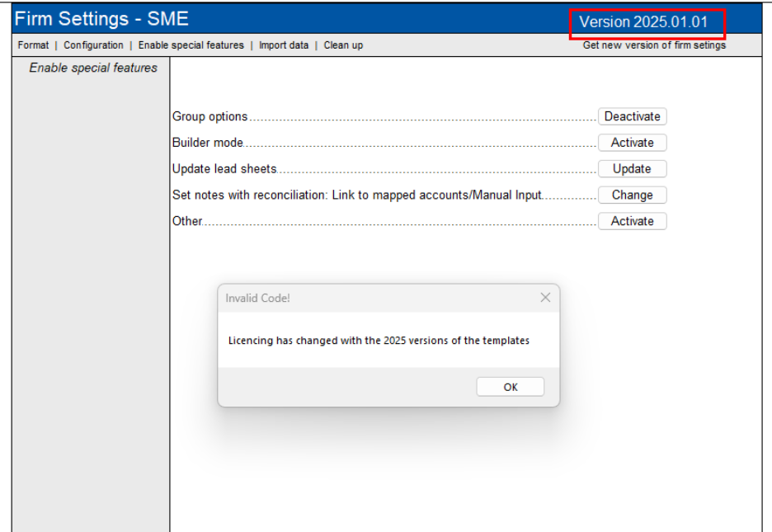
Task: Click the Invalid Code! dialog title bar
Action: coord(371,298)
